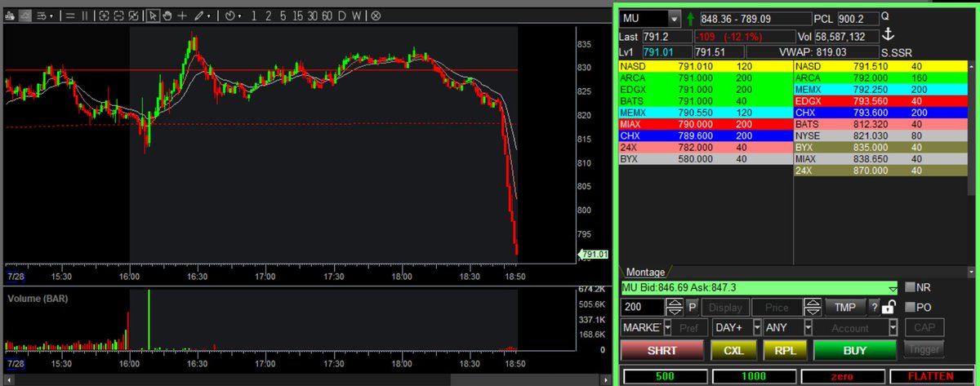980x386 pixels.
Task: Click the CXL cancel button
Action: [733, 350]
